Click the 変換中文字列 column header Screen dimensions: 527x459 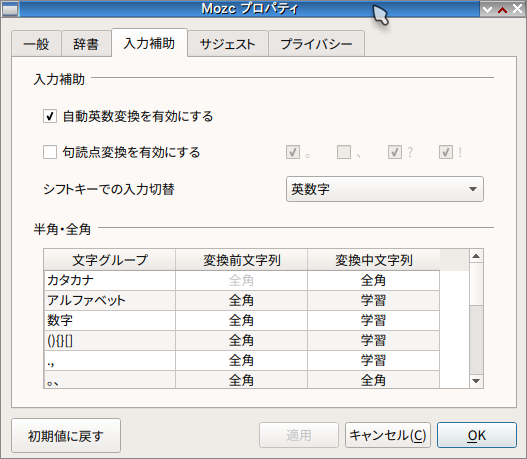coord(373,260)
